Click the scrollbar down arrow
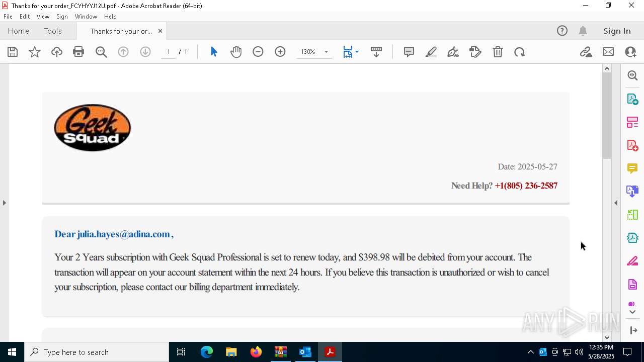 607,337
